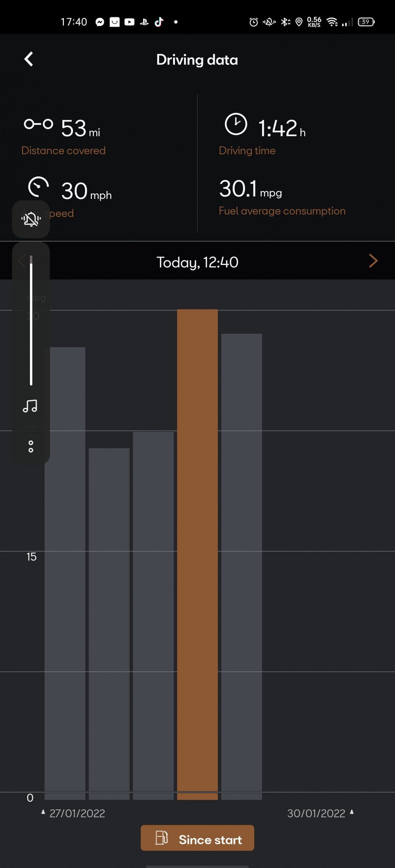Tap the average speed gauge icon
395x868 pixels.
pyautogui.click(x=38, y=187)
